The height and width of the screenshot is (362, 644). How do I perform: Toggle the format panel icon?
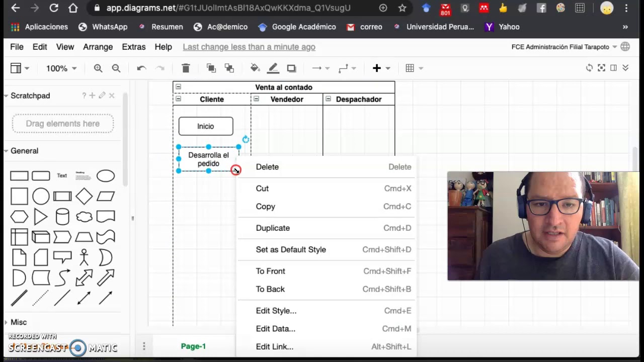click(613, 68)
